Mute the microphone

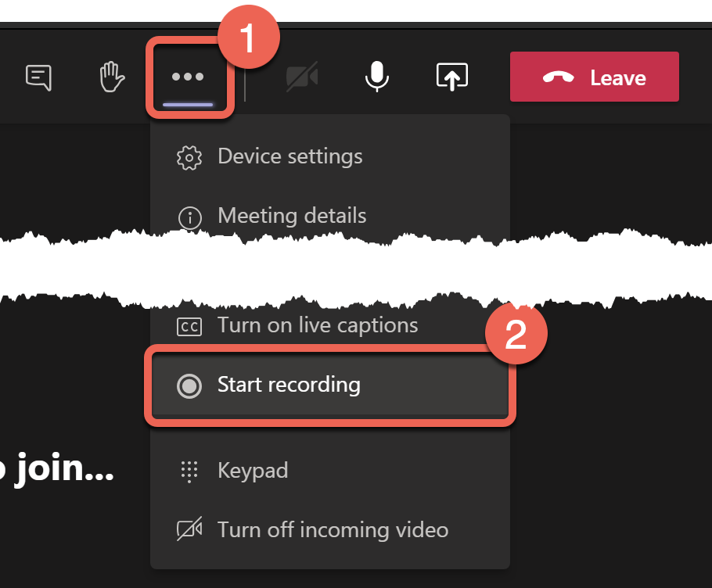(x=377, y=77)
